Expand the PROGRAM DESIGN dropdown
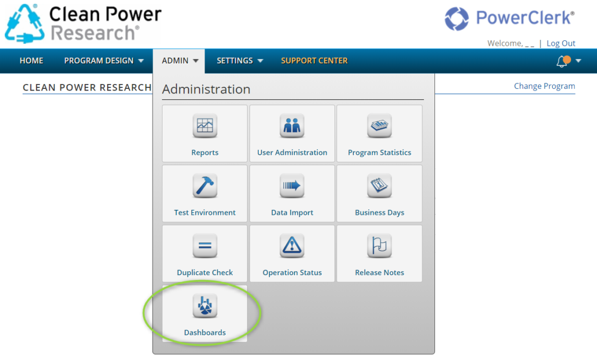 coord(104,61)
